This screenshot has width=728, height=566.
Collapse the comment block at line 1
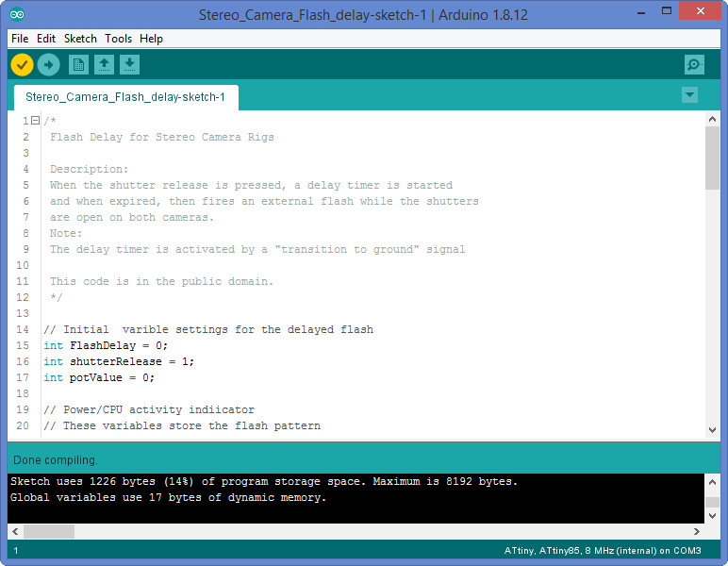pos(35,121)
